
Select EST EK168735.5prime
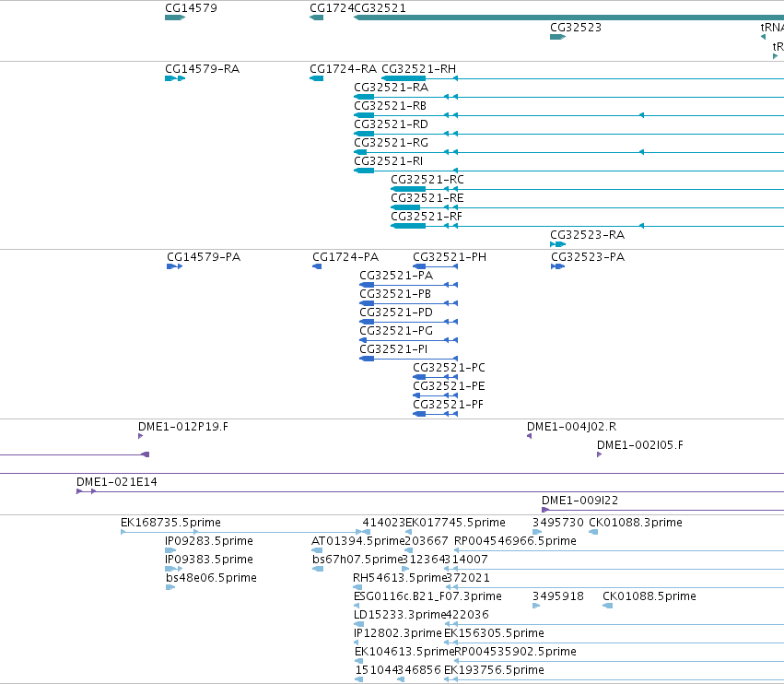pos(170,523)
